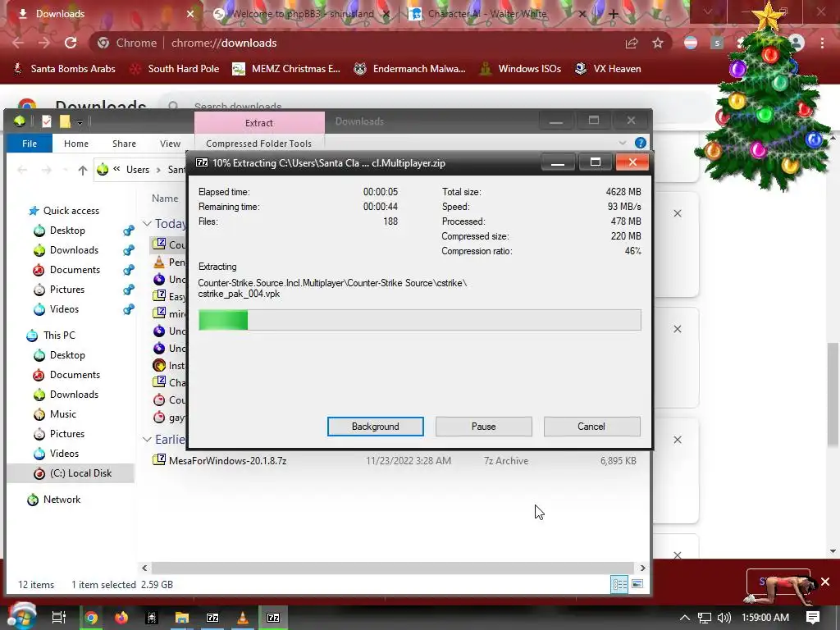Click the horizontal scrollbar left arrow in Explorer

pos(144,568)
